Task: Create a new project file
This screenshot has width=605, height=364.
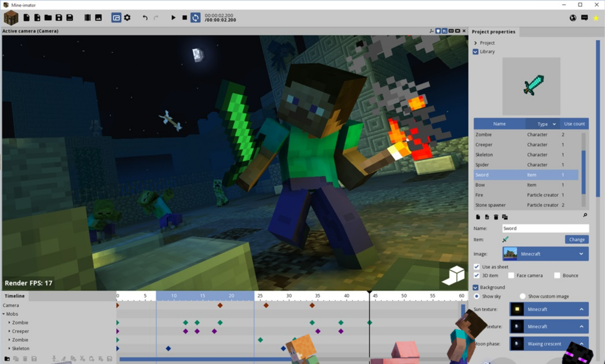Action: (26, 18)
